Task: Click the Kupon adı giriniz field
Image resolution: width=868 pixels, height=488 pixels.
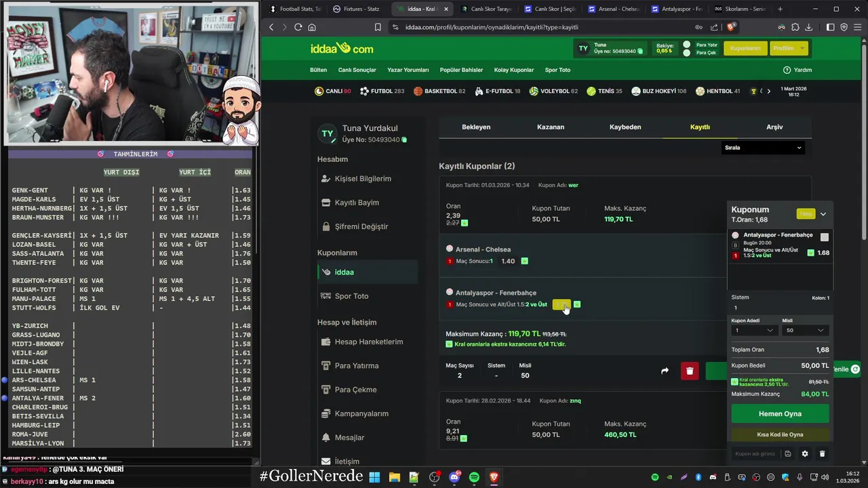Action: click(x=755, y=453)
